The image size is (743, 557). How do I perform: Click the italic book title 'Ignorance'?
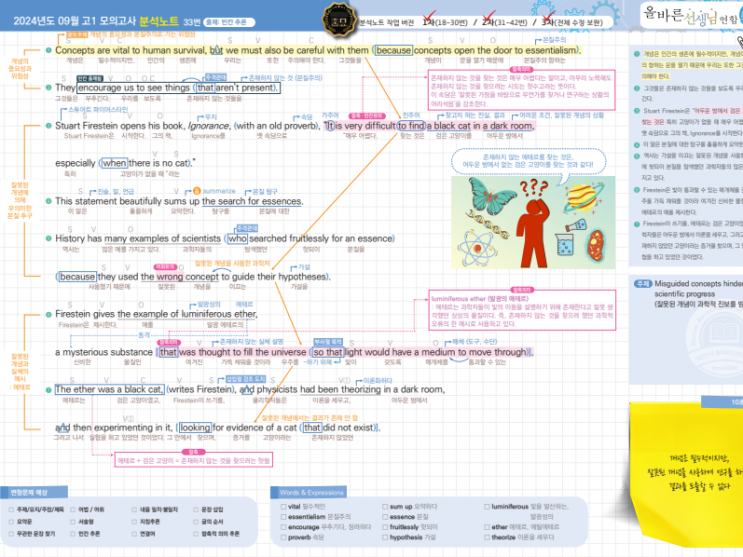(208, 126)
